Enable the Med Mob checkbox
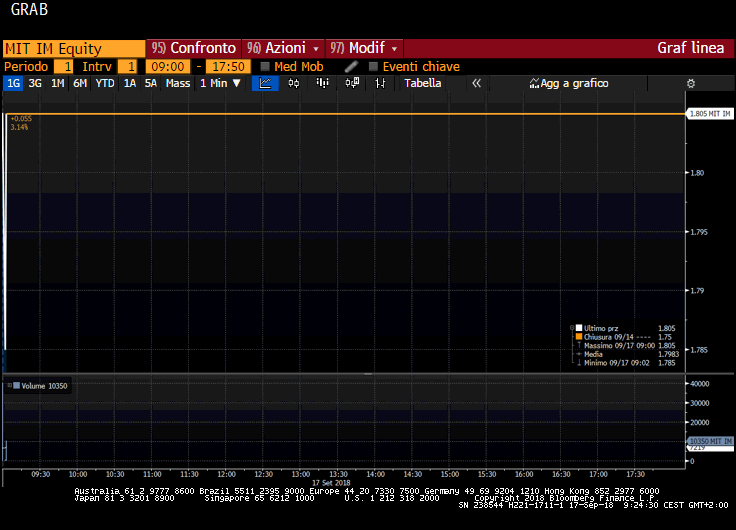736x530 pixels. (x=265, y=67)
